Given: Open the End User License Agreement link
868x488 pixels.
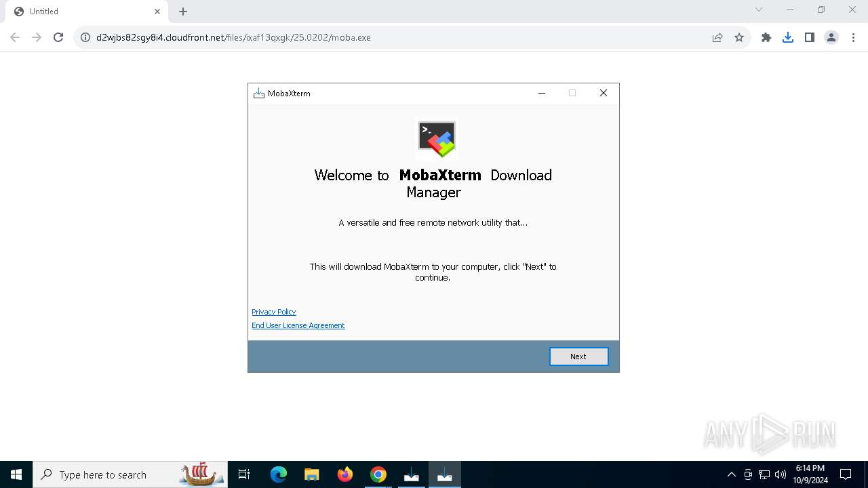Looking at the screenshot, I should (x=298, y=325).
